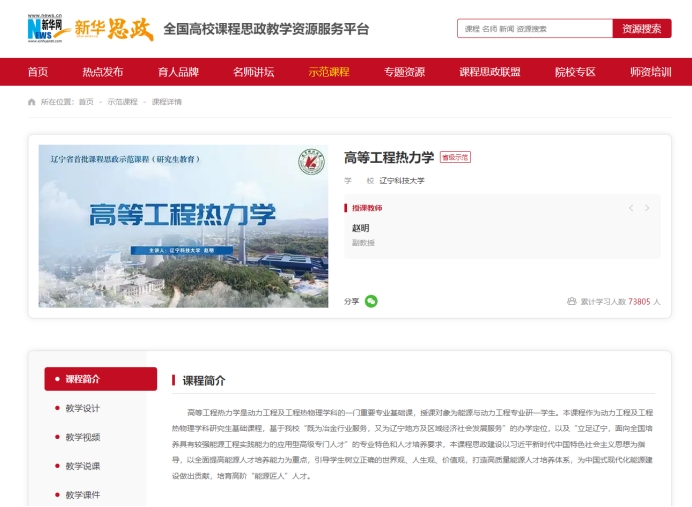Open the 教学说课 sidebar tab
Image resolution: width=692 pixels, height=507 pixels.
(x=83, y=466)
